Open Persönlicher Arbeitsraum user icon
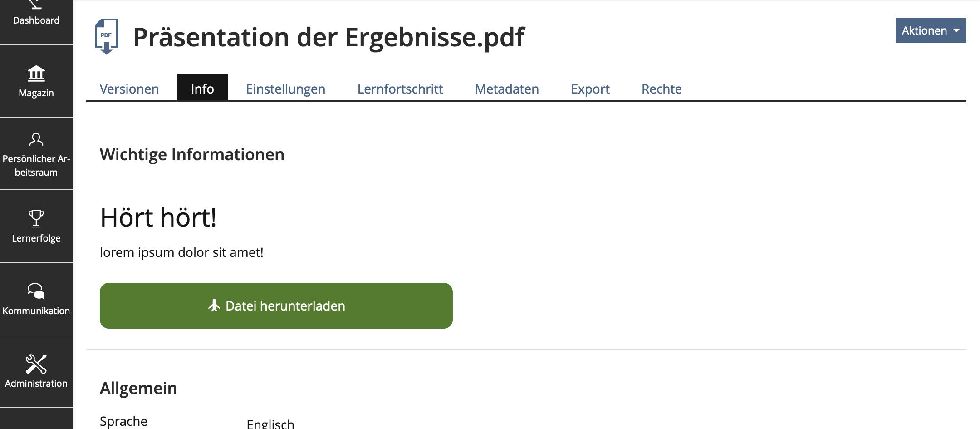Viewport: 980px width, 429px height. coord(36,139)
